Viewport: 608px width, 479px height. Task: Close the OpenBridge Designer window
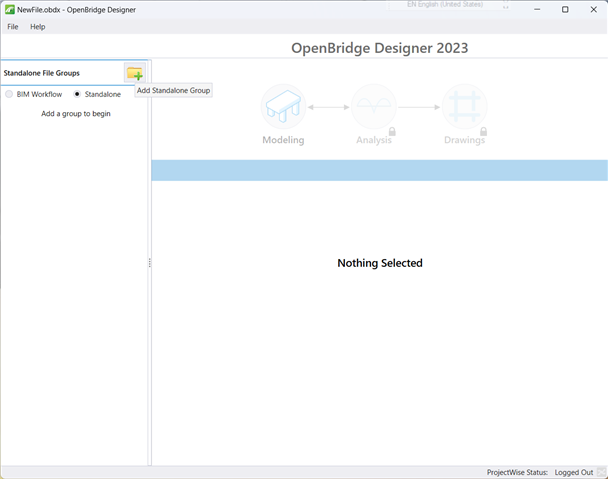(x=594, y=10)
